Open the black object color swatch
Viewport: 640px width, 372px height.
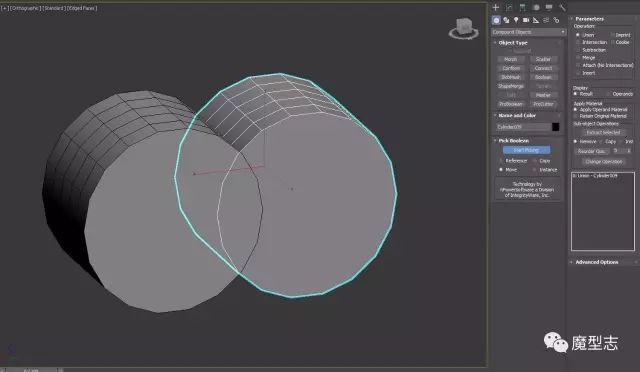tap(556, 127)
